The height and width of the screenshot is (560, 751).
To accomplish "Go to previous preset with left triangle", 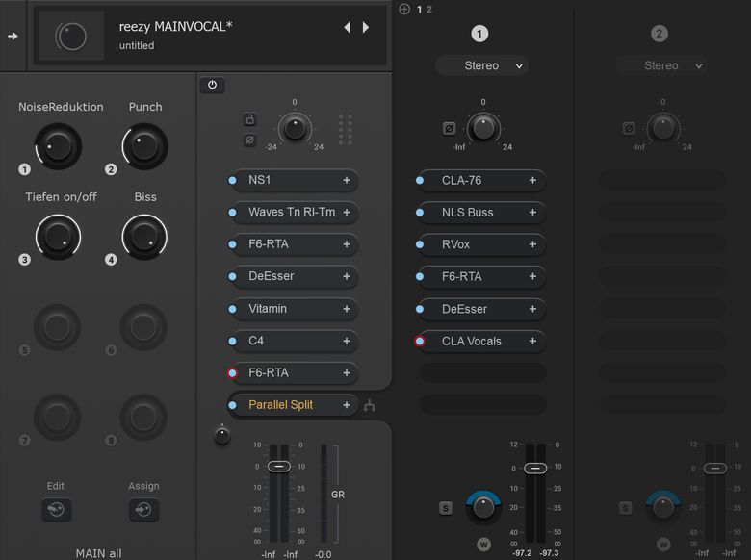I will (x=348, y=27).
